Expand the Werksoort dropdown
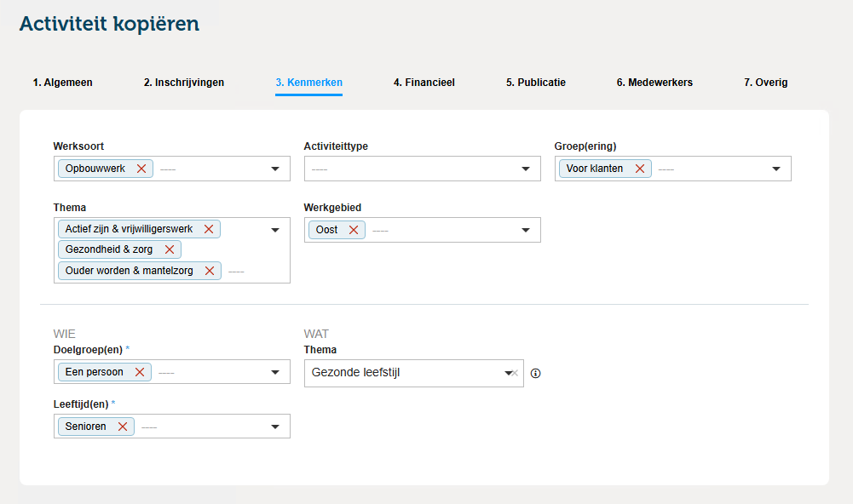The height and width of the screenshot is (504, 853). (275, 169)
